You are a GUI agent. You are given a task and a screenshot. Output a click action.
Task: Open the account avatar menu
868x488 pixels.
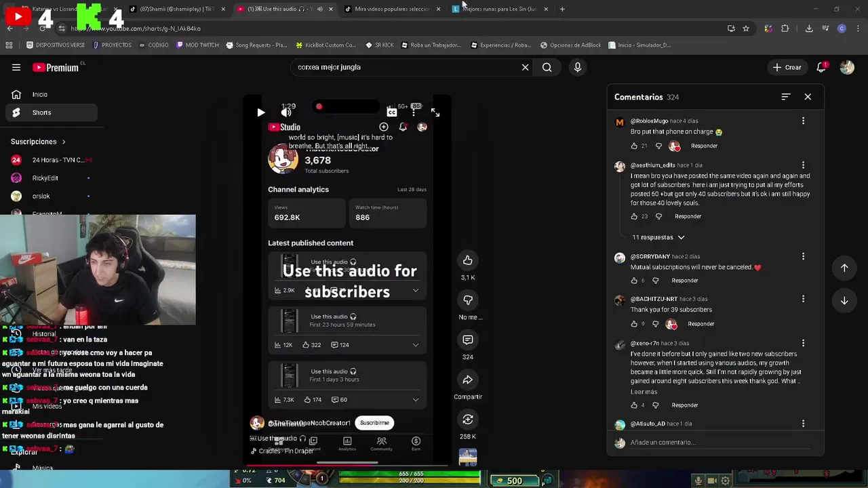tap(847, 67)
